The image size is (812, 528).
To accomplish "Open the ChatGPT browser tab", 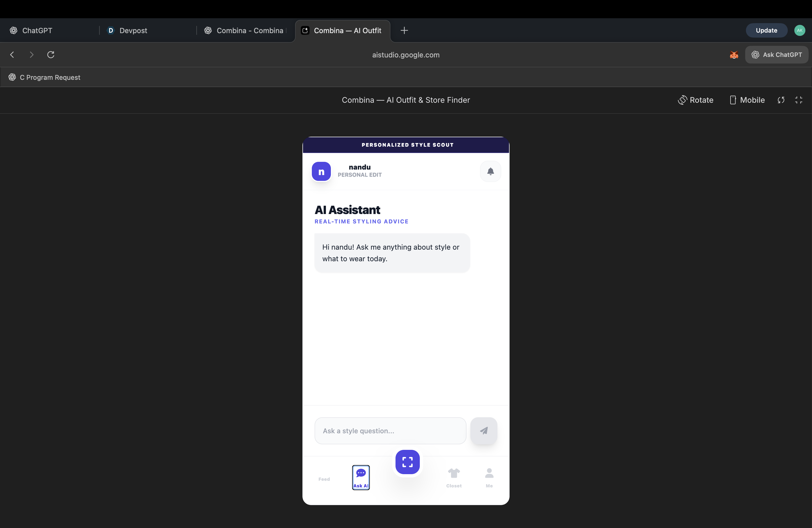I will [37, 30].
